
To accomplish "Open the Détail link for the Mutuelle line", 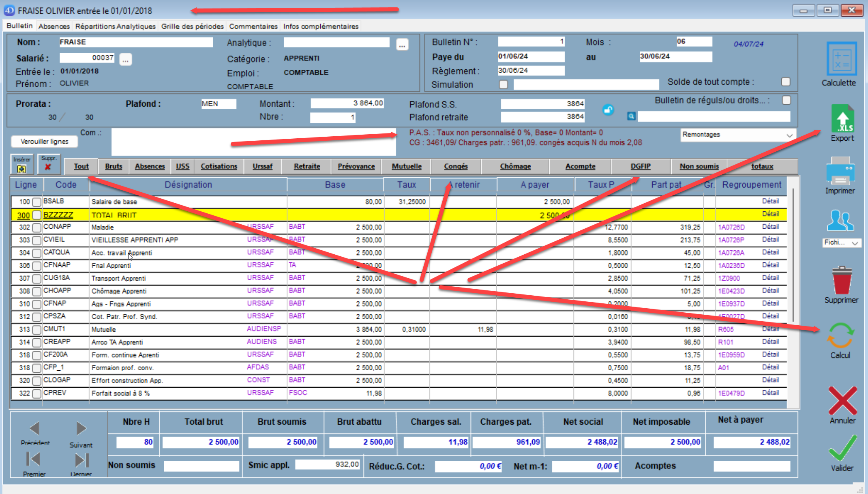I will coord(770,329).
